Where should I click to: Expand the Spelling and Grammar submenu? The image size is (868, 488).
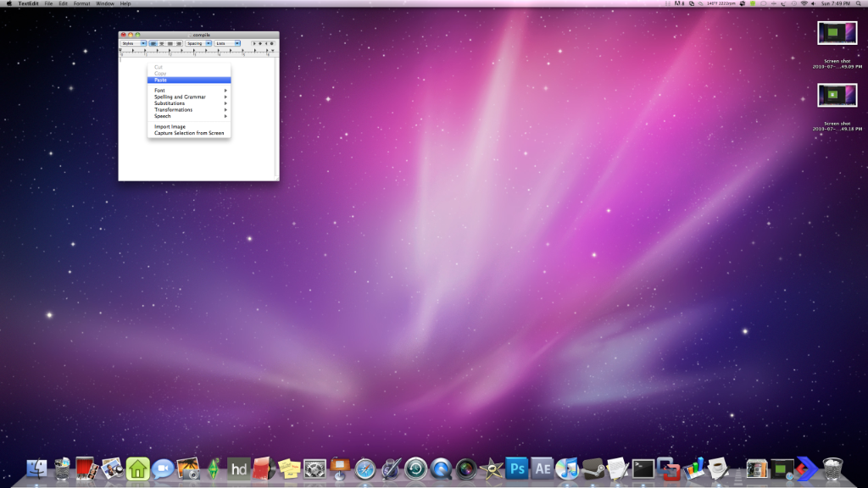[x=180, y=97]
